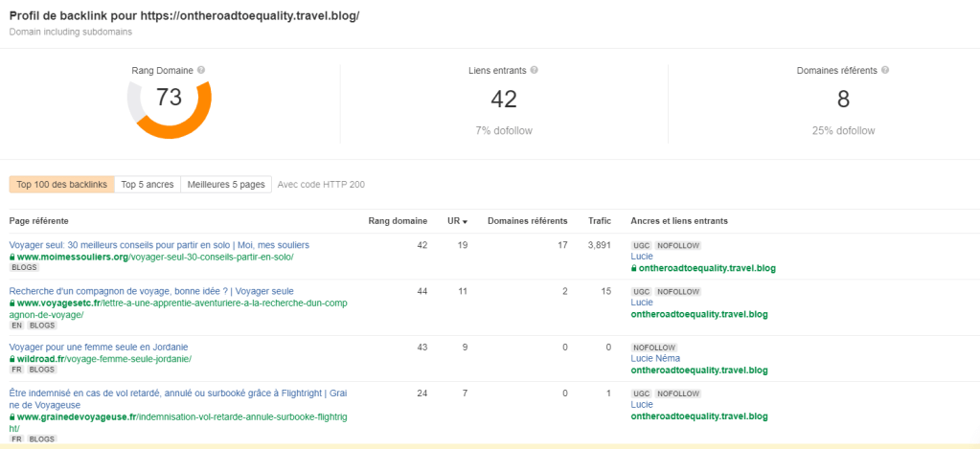Open the Meilleures 5 pages tab

click(226, 185)
